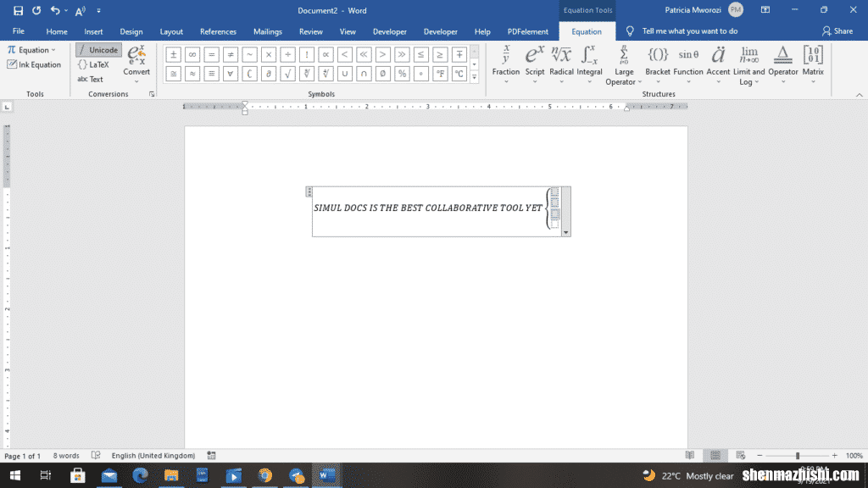Viewport: 868px width, 488px height.
Task: Select LaTeX conversion format
Action: 93,64
